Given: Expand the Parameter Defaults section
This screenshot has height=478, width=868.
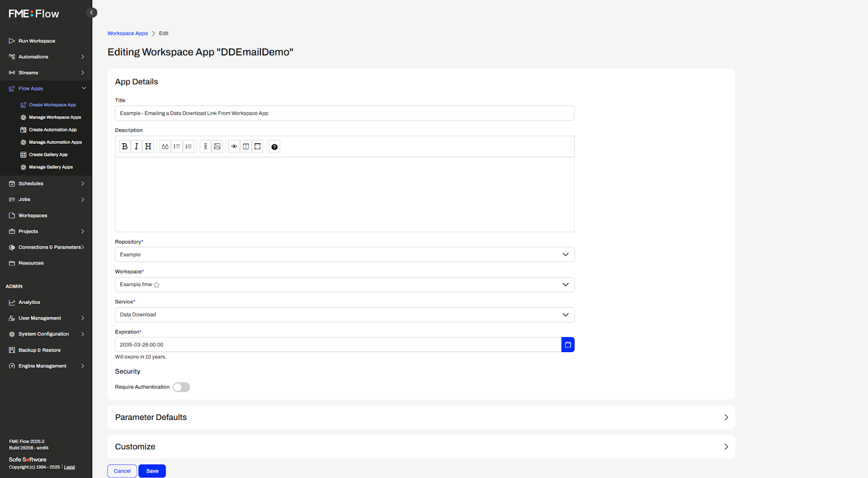Looking at the screenshot, I should (421, 417).
